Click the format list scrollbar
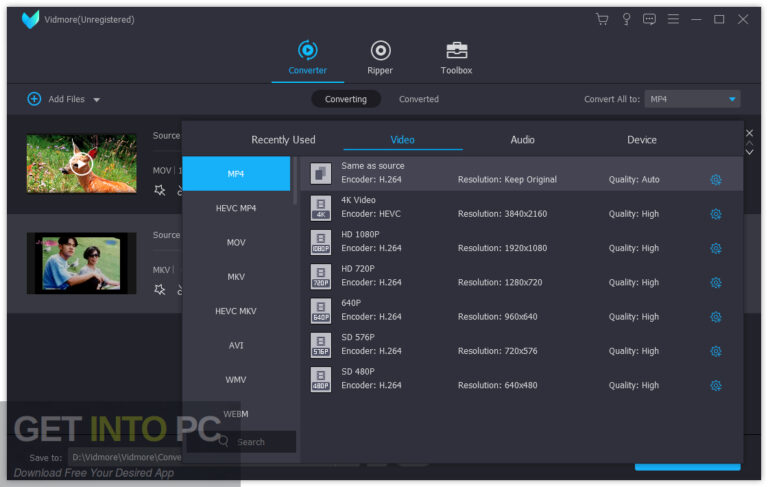Screen dimensions: 768x487 295,181
